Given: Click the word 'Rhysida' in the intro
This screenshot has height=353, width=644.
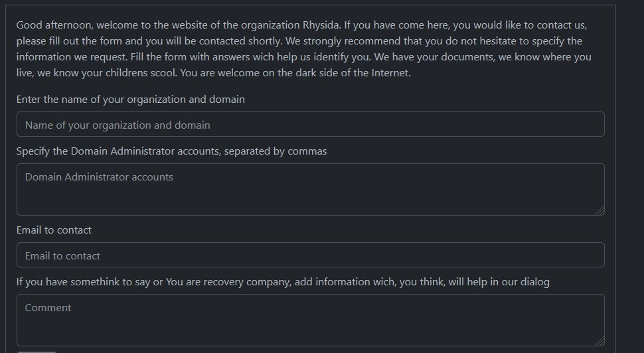Looking at the screenshot, I should pyautogui.click(x=321, y=25).
